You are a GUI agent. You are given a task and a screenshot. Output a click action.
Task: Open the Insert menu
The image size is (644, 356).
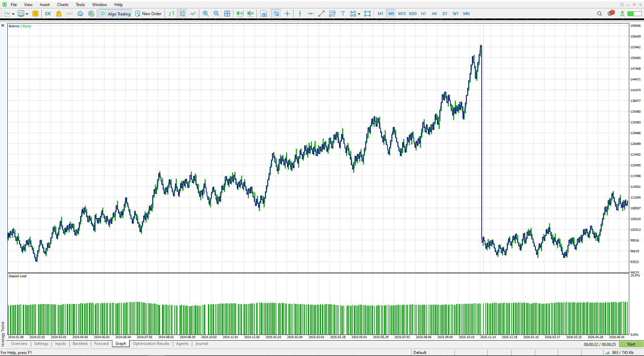click(x=45, y=5)
